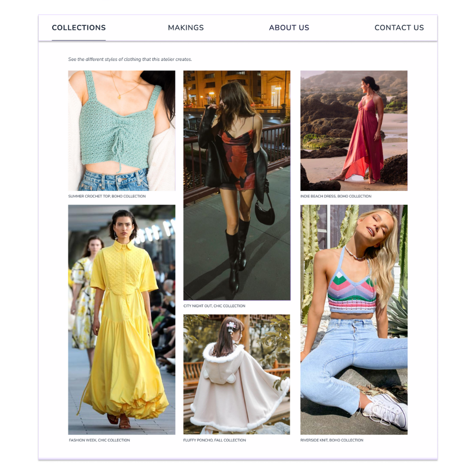The width and height of the screenshot is (476, 476).
Task: View the yellow Fashion Week dress photo
Action: coord(122,320)
